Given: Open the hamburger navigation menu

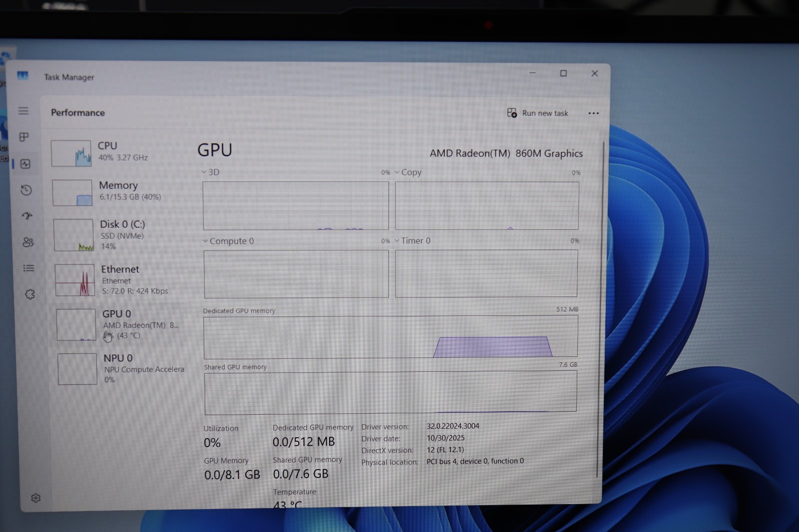Looking at the screenshot, I should [x=23, y=111].
